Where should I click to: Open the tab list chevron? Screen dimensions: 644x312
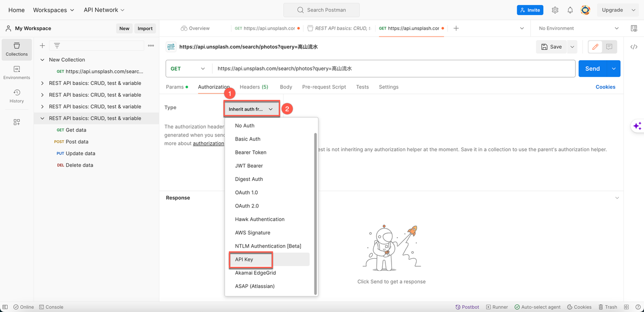click(x=522, y=28)
